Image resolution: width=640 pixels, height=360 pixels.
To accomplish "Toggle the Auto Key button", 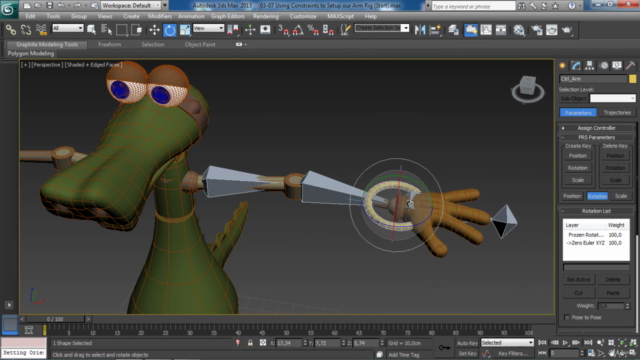I will pos(467,343).
